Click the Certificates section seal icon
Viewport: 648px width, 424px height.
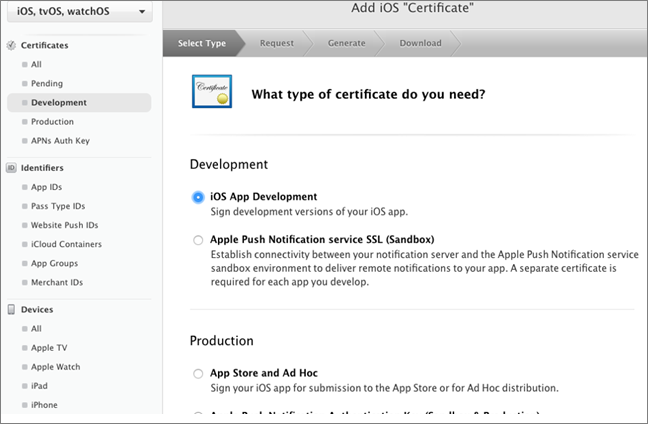click(x=11, y=45)
